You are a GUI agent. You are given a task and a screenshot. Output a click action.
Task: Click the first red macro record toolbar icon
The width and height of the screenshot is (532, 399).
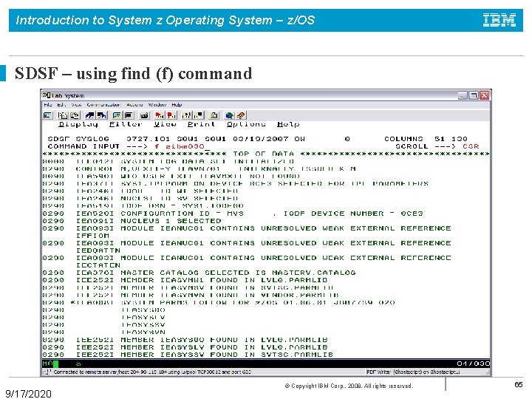(160, 115)
